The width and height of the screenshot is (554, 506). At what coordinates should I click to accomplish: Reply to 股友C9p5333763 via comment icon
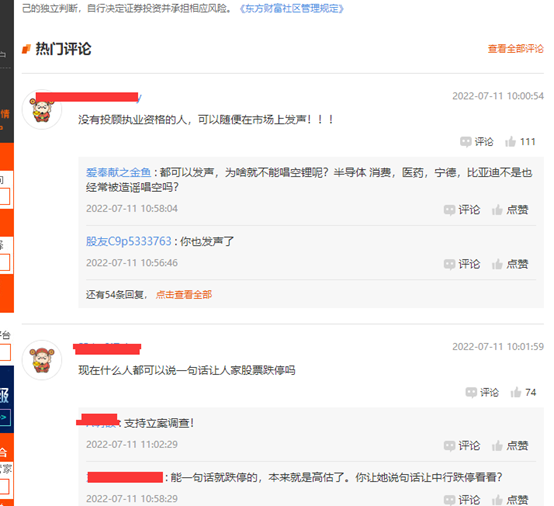tap(462, 264)
